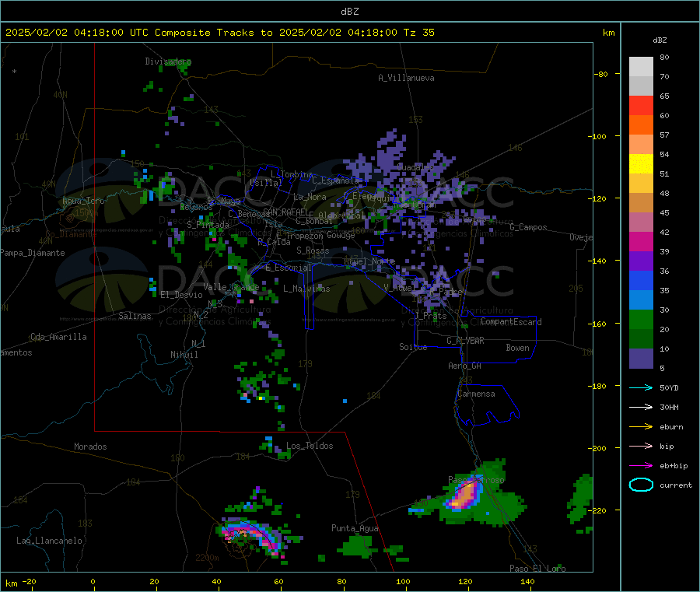
Task: Select the light orange 54-57 dBZ swatch
Action: 641,144
